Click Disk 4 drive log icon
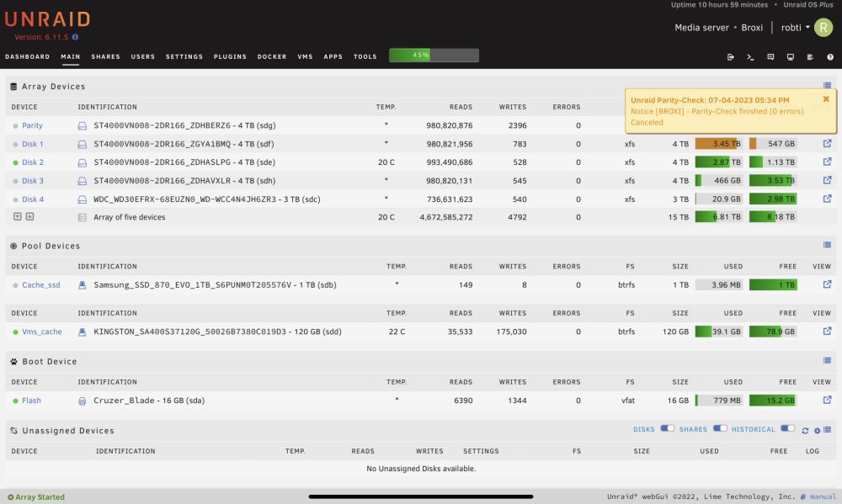842x504 pixels. (x=83, y=199)
